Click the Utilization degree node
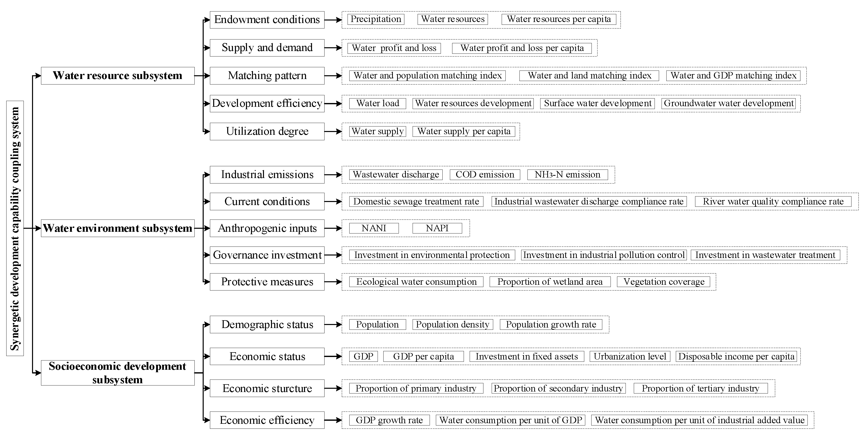Image resolution: width=868 pixels, height=438 pixels. (267, 131)
